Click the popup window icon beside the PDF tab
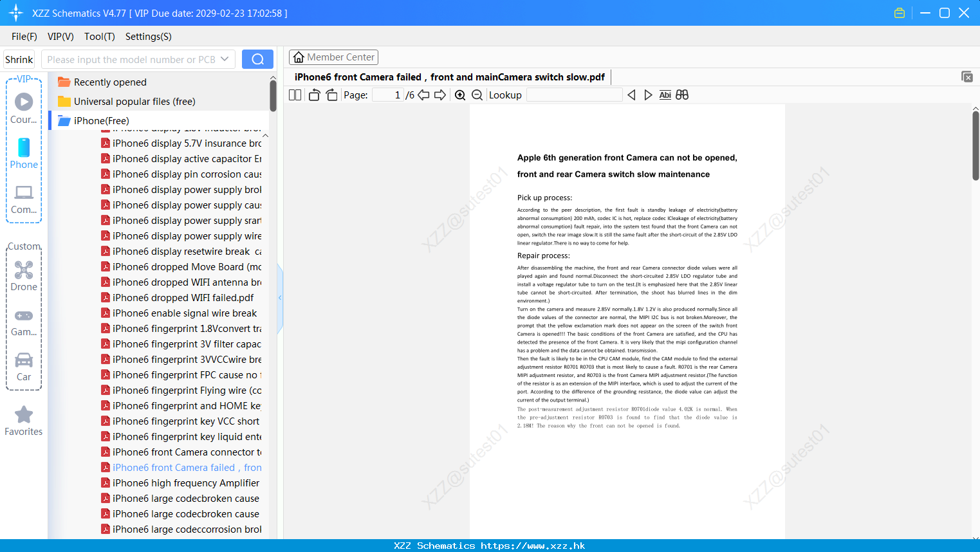980x552 pixels. [x=967, y=77]
